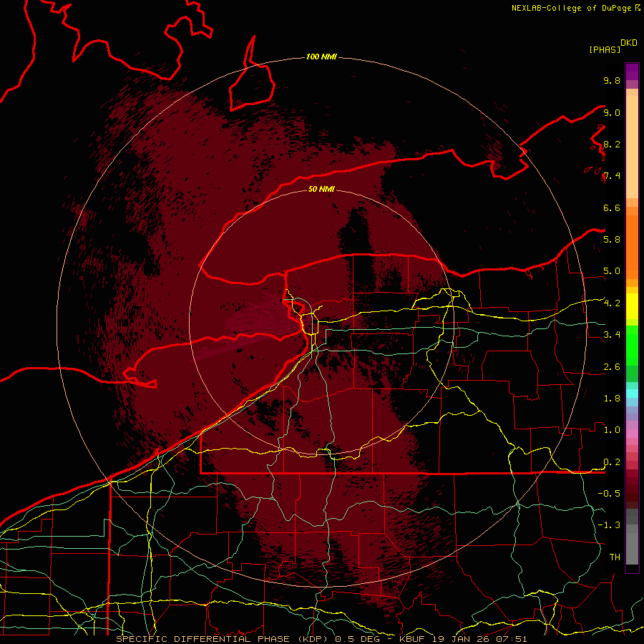Pick the large peach color bar segment
Screen dimensions: 644x644
(632, 147)
